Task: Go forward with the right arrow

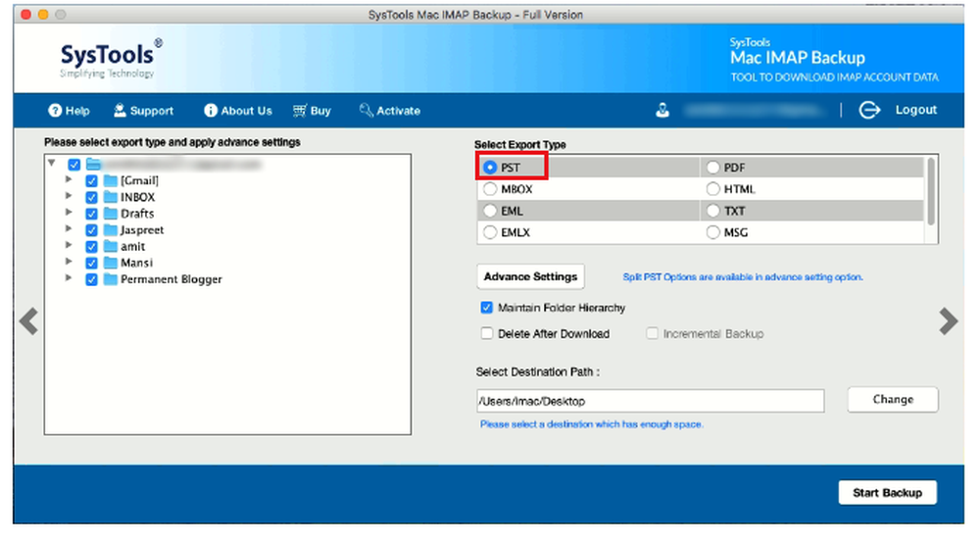Action: pyautogui.click(x=948, y=321)
